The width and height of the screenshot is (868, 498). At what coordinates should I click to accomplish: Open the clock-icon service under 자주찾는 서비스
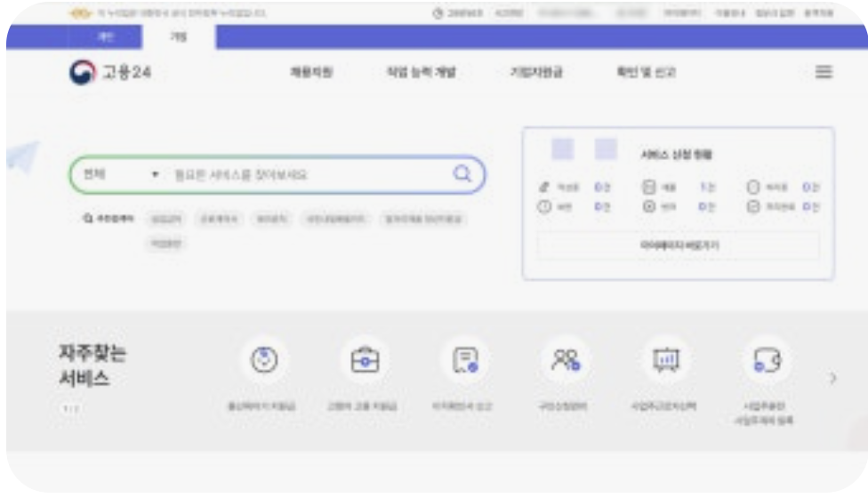pyautogui.click(x=264, y=360)
